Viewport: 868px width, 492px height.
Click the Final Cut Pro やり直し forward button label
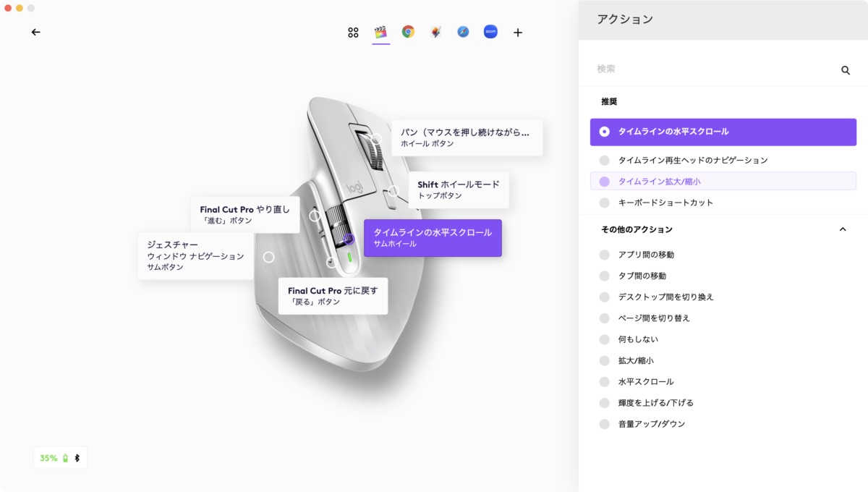(x=244, y=215)
